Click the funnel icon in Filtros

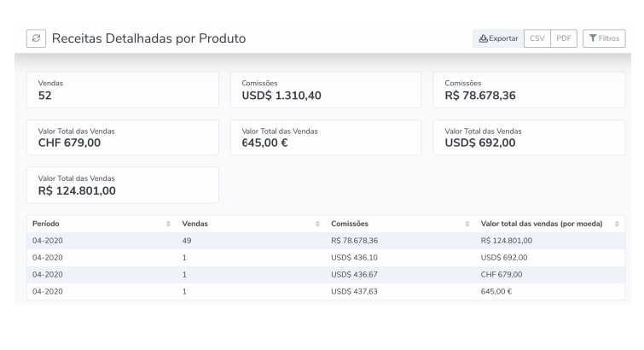[593, 38]
